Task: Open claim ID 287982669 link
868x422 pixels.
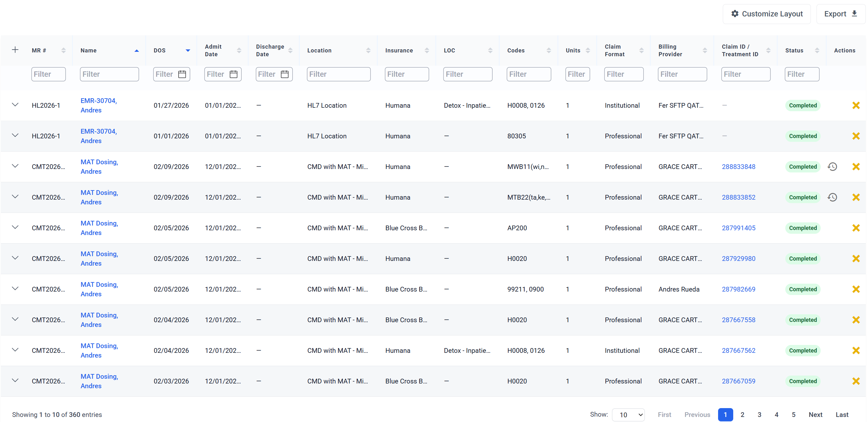Action: tap(738, 289)
